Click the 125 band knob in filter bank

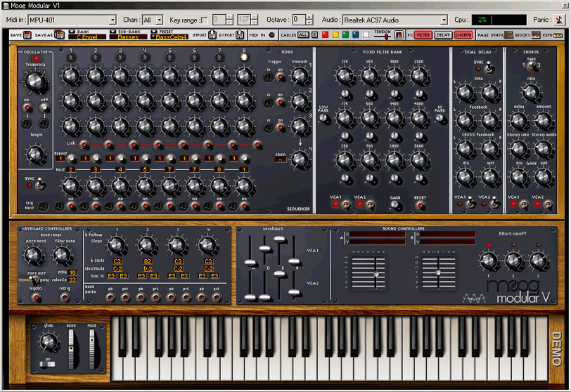pyautogui.click(x=344, y=76)
